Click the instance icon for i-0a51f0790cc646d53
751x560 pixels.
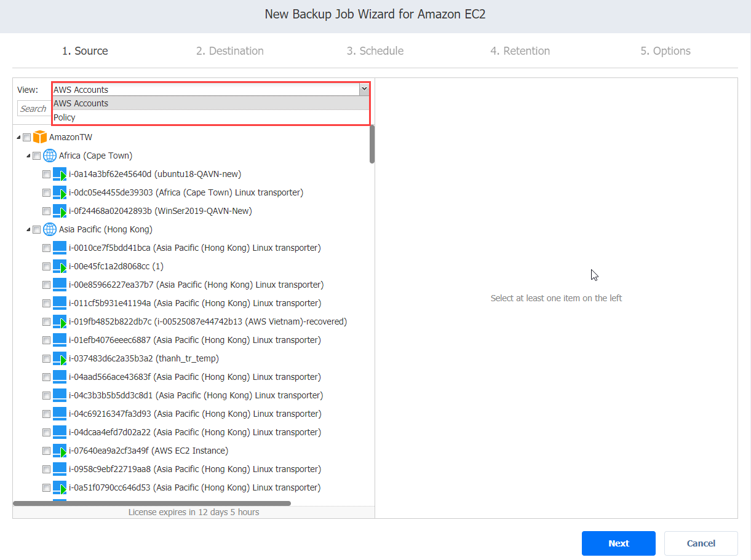click(60, 487)
